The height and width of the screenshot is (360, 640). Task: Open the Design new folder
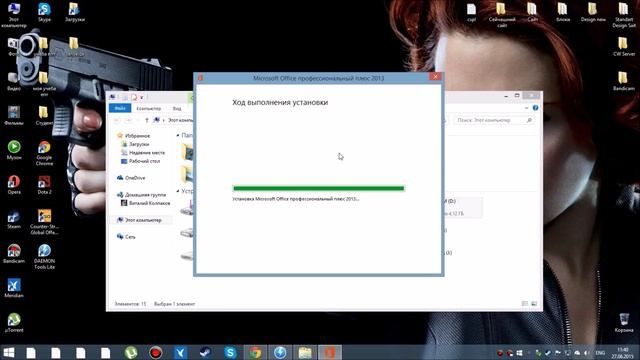(x=593, y=12)
